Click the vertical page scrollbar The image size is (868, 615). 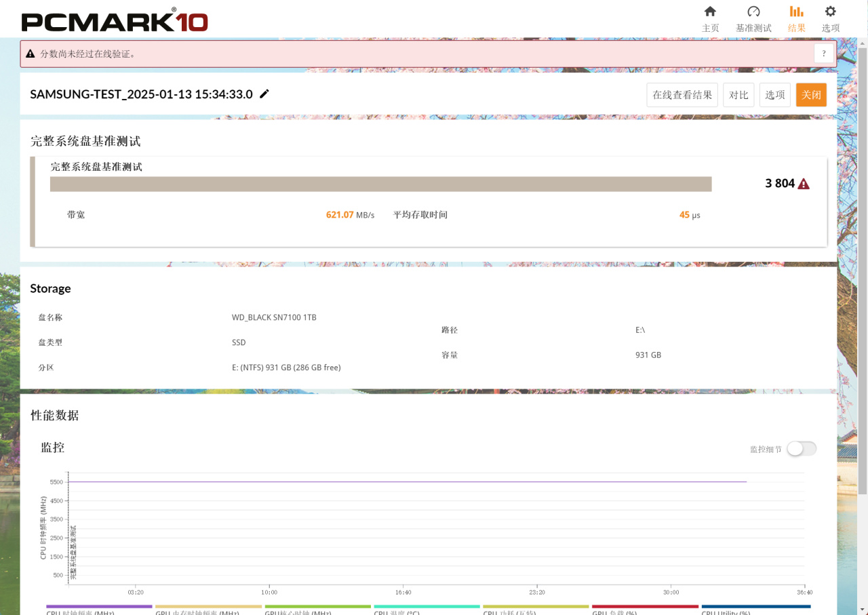click(863, 271)
